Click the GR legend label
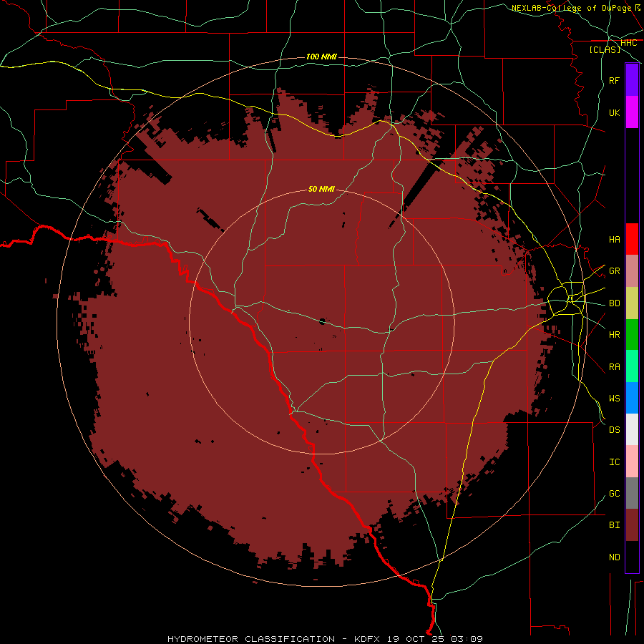 pyautogui.click(x=615, y=271)
